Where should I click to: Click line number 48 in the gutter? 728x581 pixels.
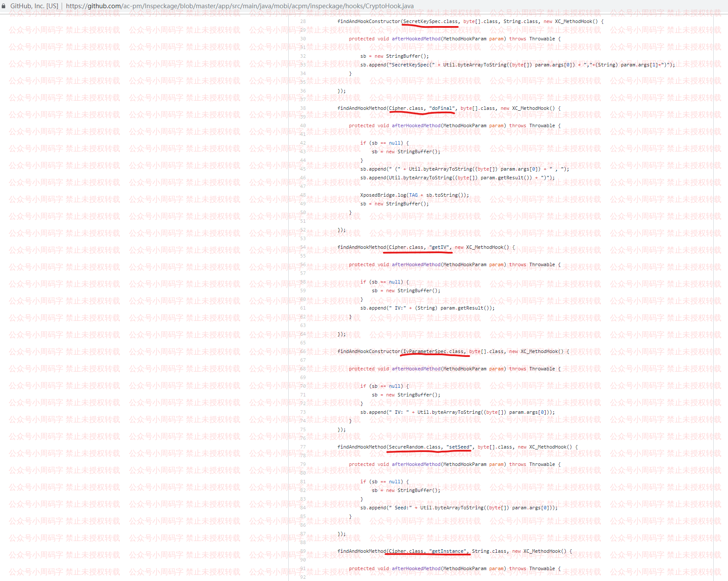tap(303, 195)
